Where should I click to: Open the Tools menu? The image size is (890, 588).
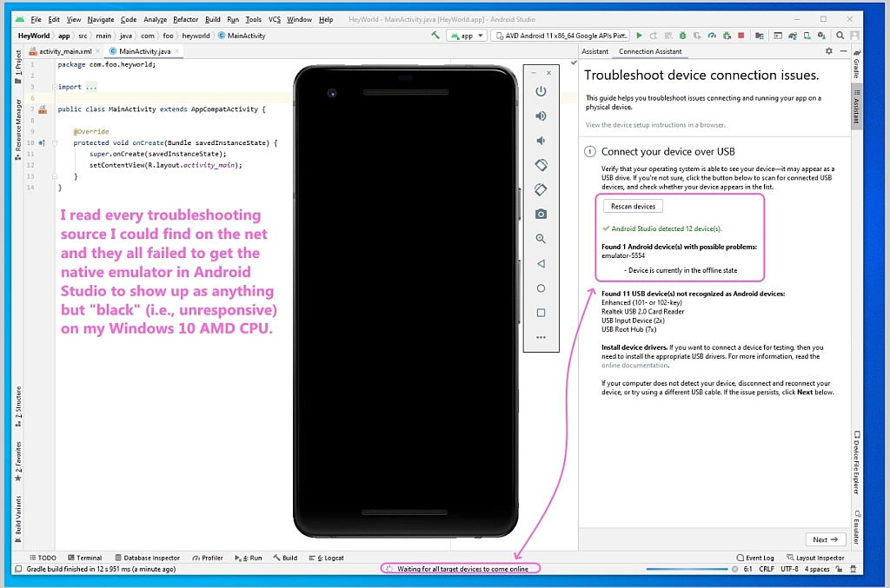(253, 19)
